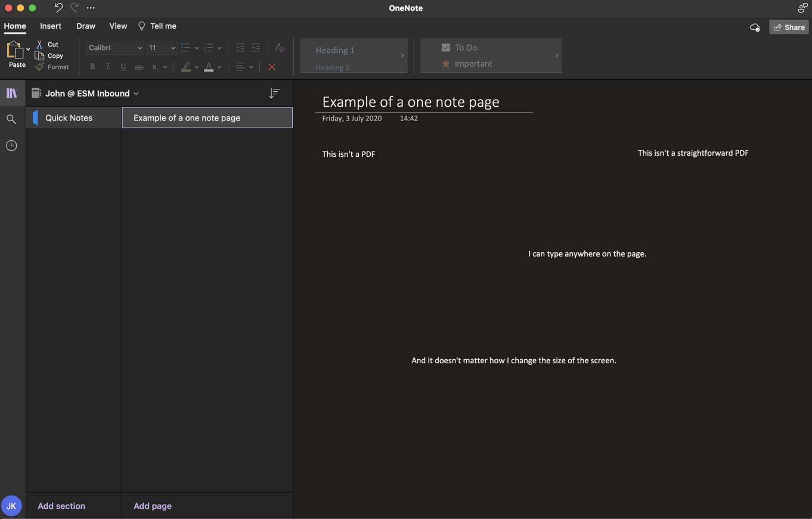812x519 pixels.
Task: Apply subscript formatting
Action: pyautogui.click(x=154, y=67)
